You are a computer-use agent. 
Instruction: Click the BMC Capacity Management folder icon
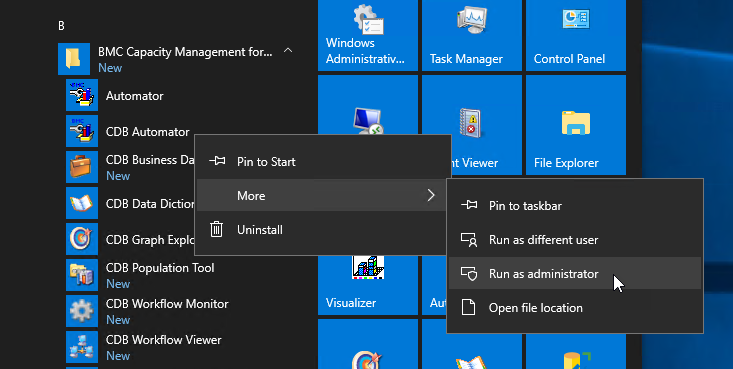74,59
